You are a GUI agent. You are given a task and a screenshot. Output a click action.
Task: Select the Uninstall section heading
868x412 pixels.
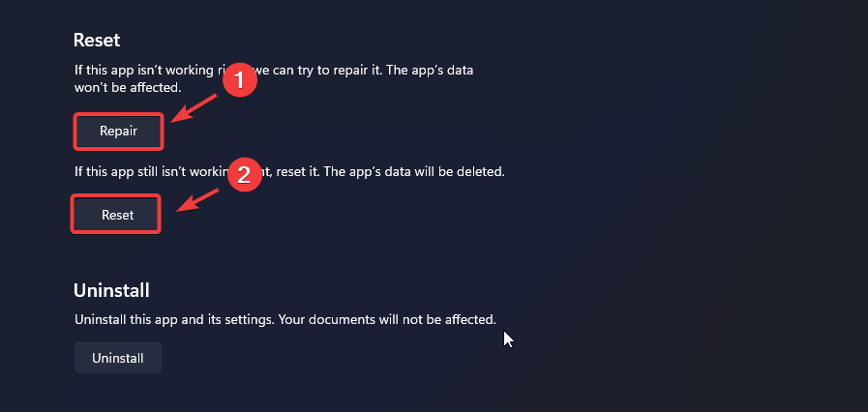click(111, 290)
